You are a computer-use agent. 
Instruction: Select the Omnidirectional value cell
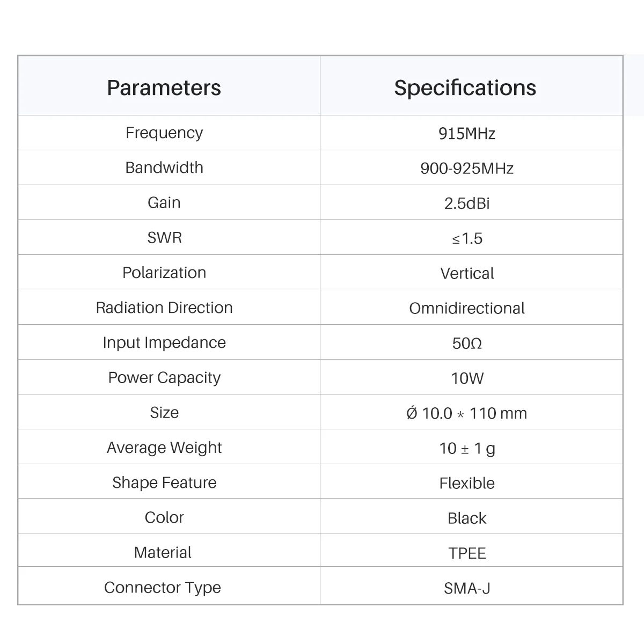pos(467,308)
